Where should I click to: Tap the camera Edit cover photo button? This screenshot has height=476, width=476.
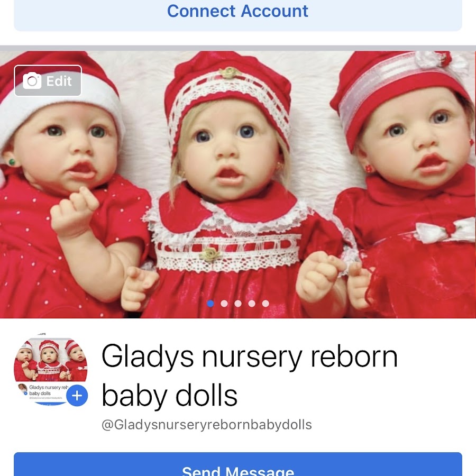(48, 81)
